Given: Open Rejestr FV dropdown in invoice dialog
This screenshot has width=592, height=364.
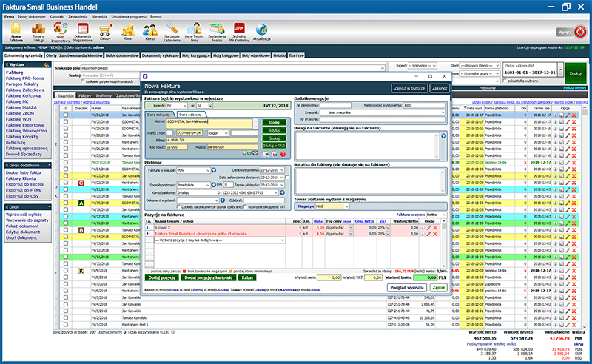Looking at the screenshot, I should point(177,105).
